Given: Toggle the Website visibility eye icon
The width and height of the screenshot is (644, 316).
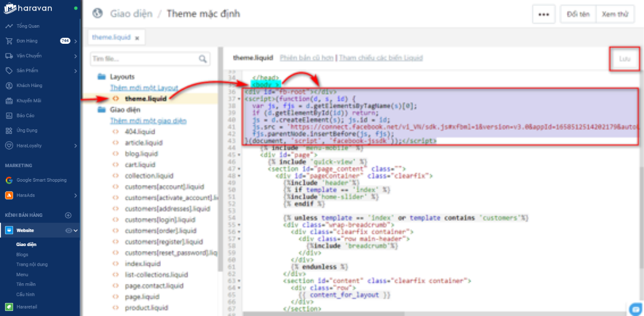Looking at the screenshot, I should 69,230.
